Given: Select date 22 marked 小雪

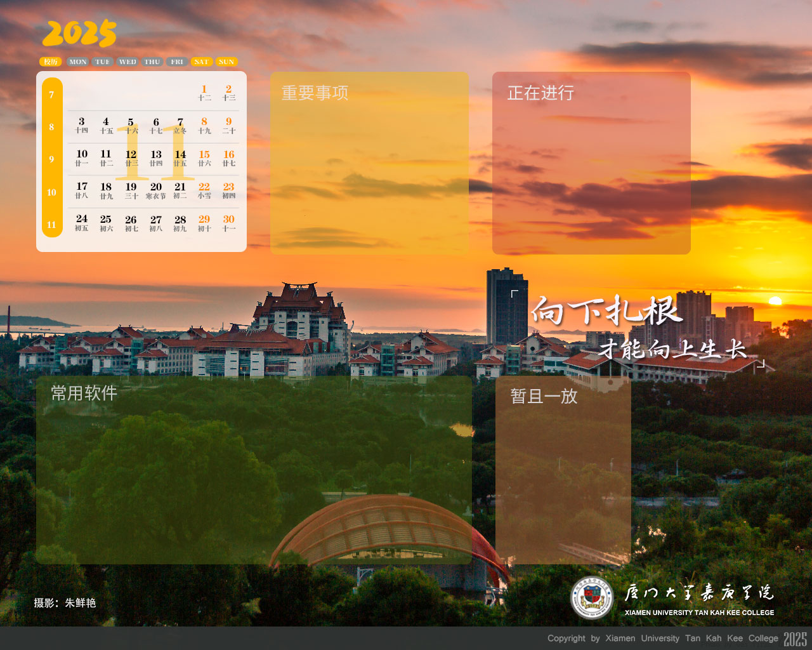Looking at the screenshot, I should coord(204,190).
